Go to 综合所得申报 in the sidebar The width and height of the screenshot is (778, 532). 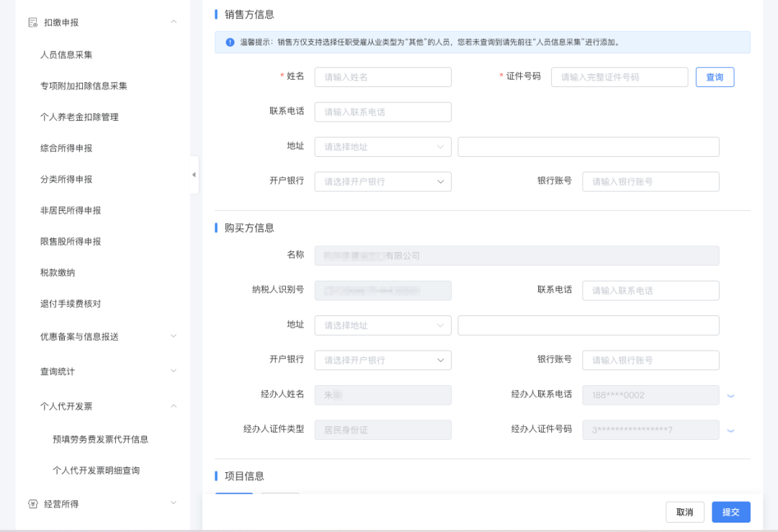click(x=66, y=148)
